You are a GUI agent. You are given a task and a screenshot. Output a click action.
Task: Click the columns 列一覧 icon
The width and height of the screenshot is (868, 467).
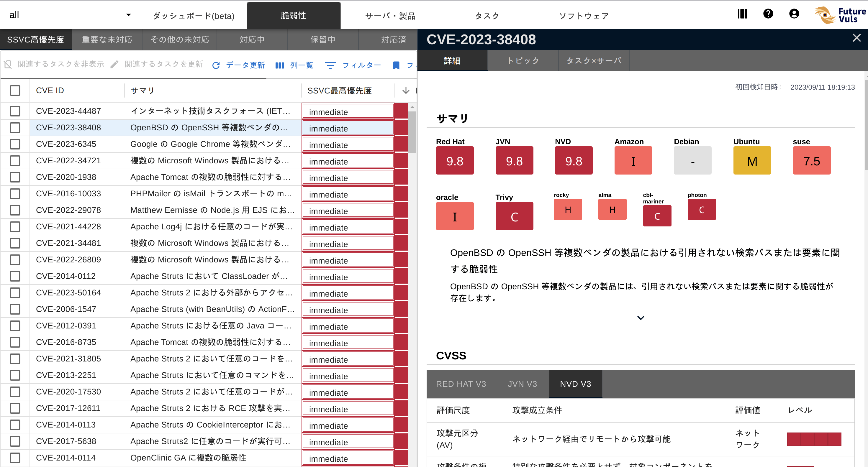[x=280, y=65]
